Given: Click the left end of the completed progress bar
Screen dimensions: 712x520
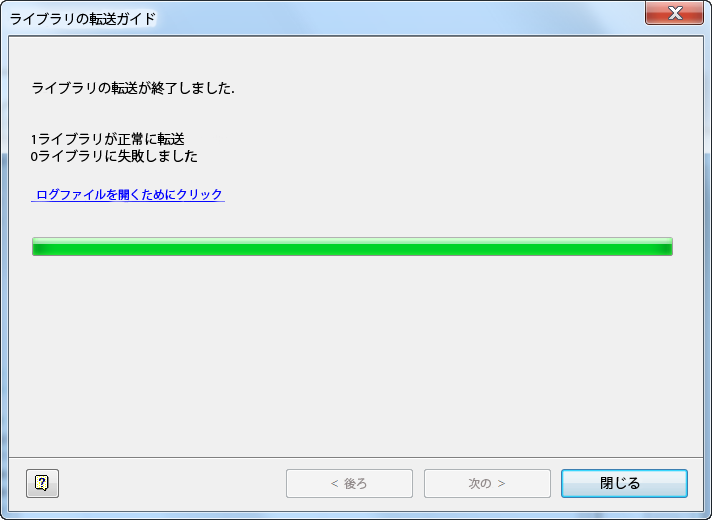Looking at the screenshot, I should tap(39, 247).
